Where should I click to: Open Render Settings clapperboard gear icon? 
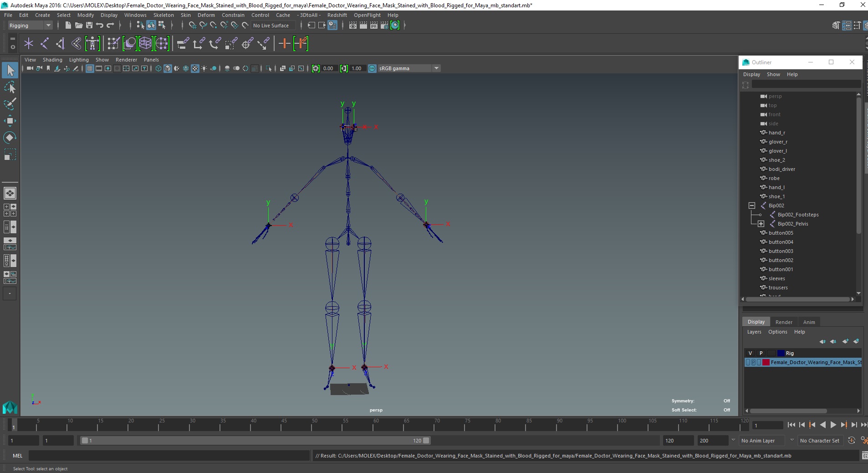pyautogui.click(x=384, y=26)
